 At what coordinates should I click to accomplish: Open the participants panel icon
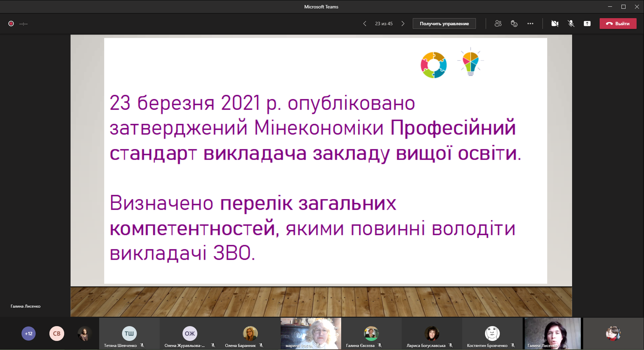click(498, 24)
